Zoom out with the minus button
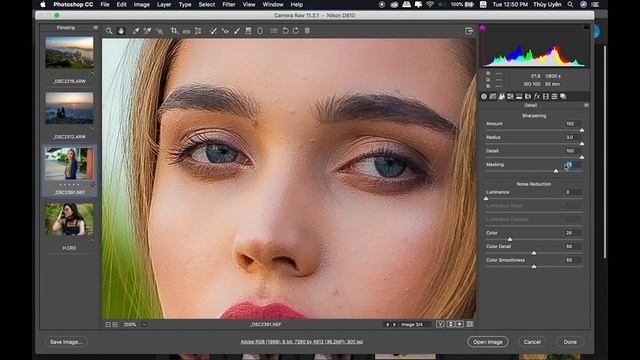 coord(108,324)
